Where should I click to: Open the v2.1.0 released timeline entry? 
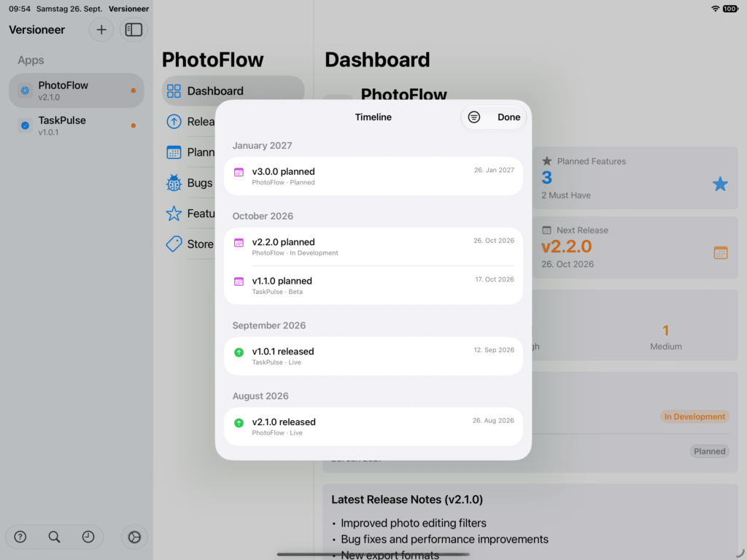[373, 427]
